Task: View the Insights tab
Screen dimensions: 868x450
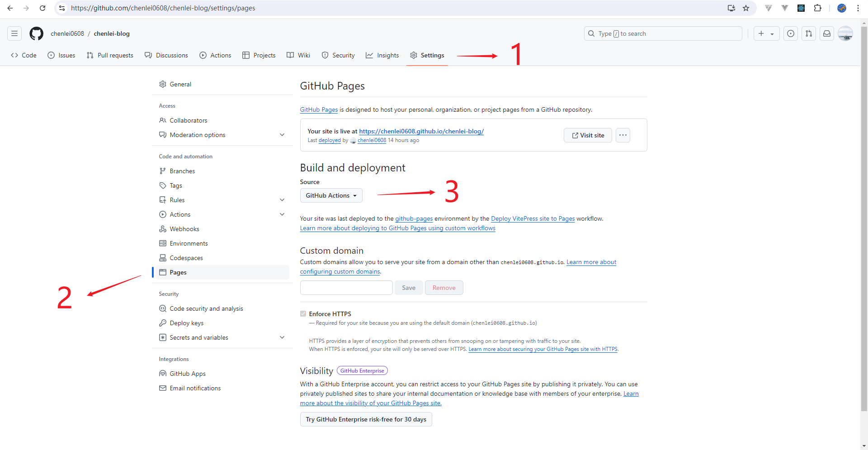Action: (x=382, y=55)
